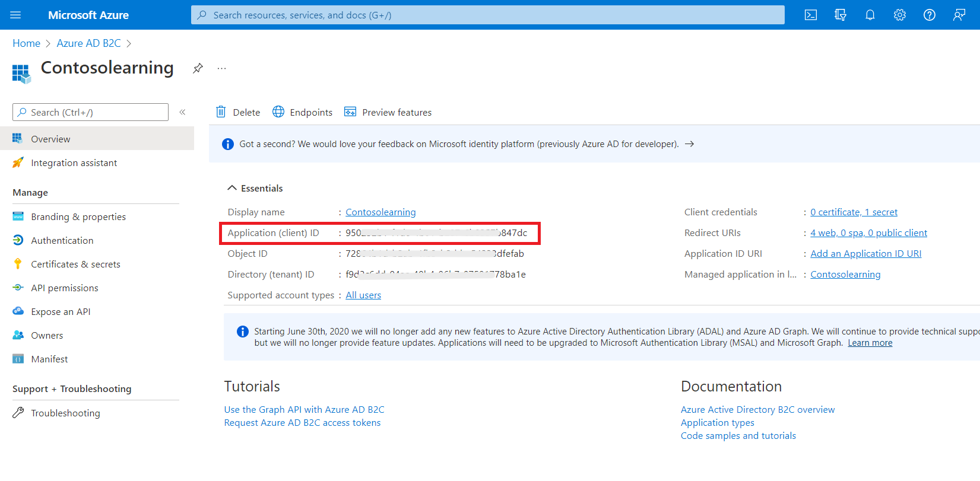Click the feedback banner info icon
This screenshot has width=980, height=481.
pyautogui.click(x=228, y=144)
